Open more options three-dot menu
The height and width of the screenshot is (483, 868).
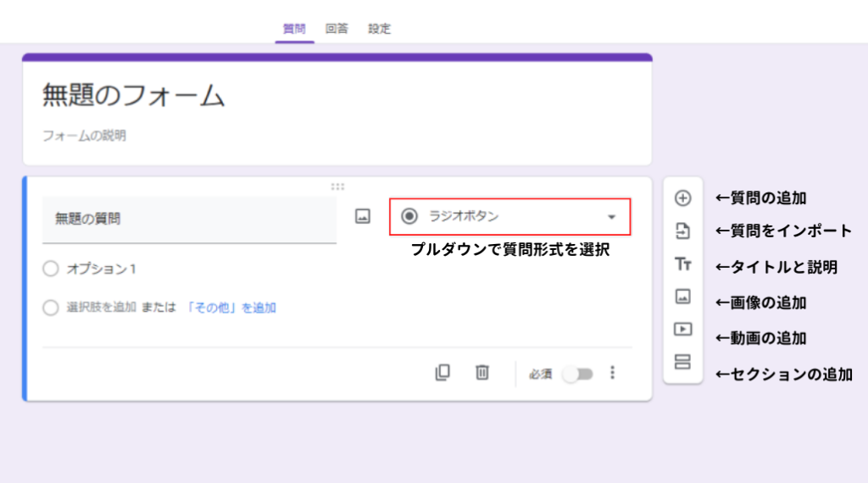(x=613, y=373)
